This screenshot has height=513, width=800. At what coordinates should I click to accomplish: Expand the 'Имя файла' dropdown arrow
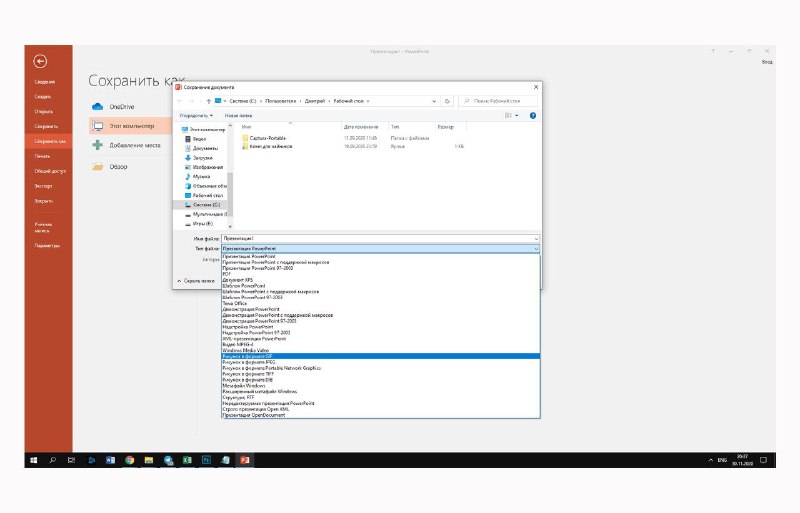point(536,238)
